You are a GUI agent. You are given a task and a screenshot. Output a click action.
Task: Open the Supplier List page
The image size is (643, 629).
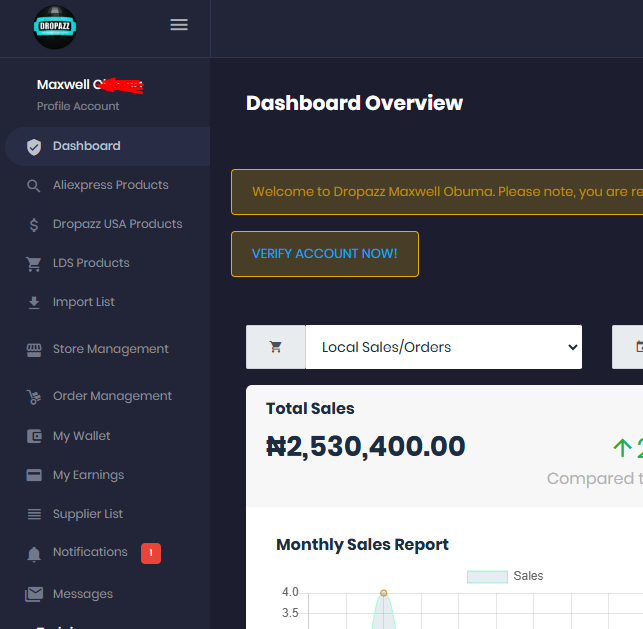click(x=88, y=514)
